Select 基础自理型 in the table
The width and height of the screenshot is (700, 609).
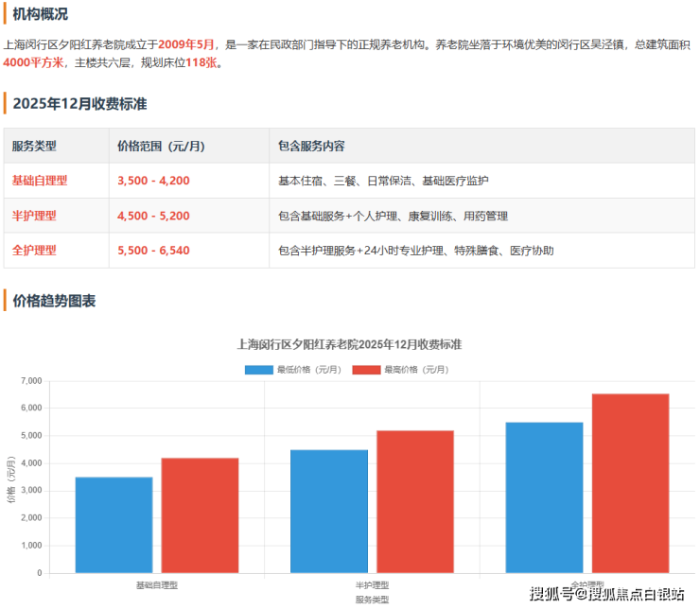pyautogui.click(x=40, y=181)
